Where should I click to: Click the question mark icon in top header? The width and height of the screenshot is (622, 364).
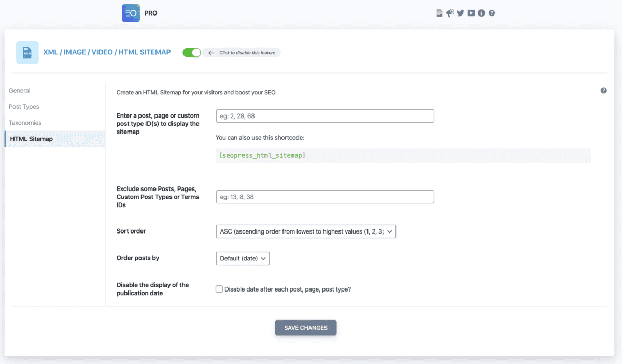click(492, 13)
